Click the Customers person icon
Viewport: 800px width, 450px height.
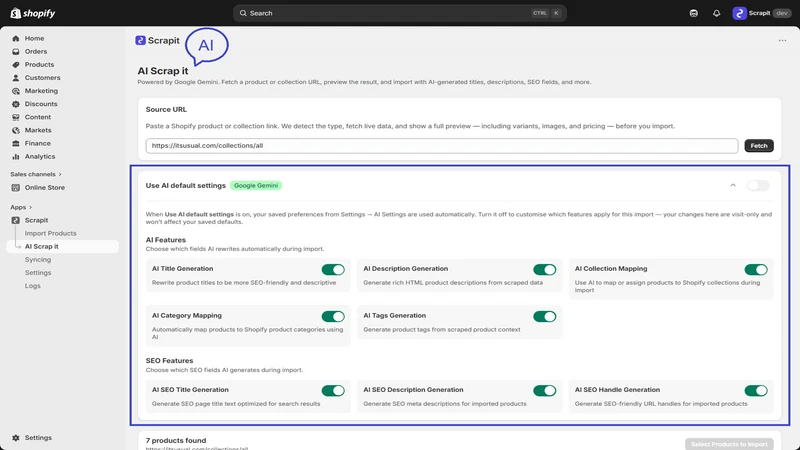click(16, 78)
